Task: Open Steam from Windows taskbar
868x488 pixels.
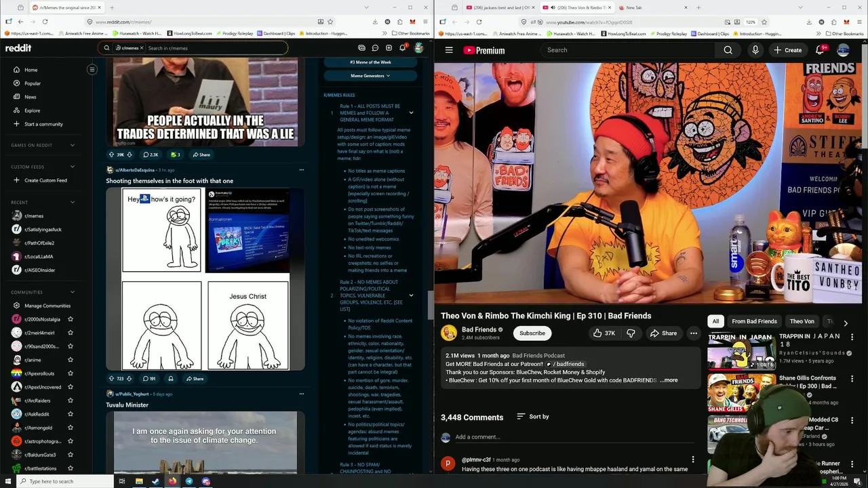Action: 155,481
